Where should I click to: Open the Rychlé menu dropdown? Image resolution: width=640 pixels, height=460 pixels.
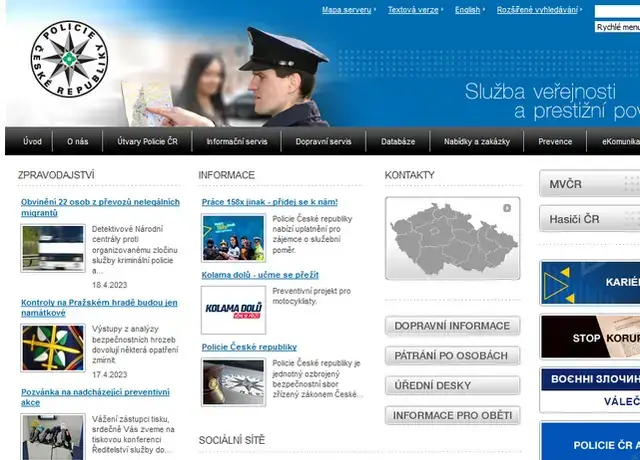(617, 27)
